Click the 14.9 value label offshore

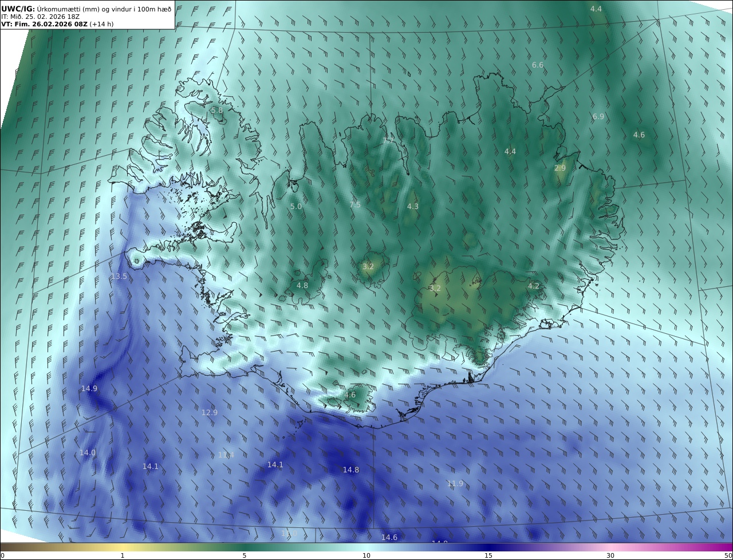point(89,388)
